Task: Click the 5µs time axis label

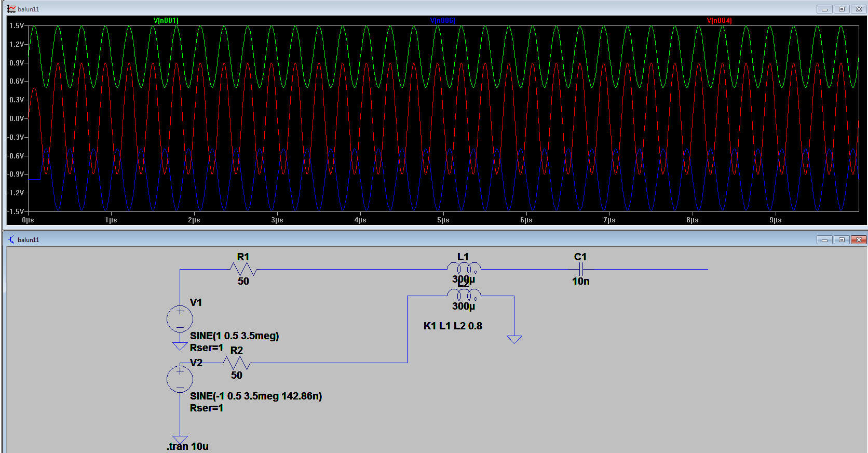Action: point(443,220)
